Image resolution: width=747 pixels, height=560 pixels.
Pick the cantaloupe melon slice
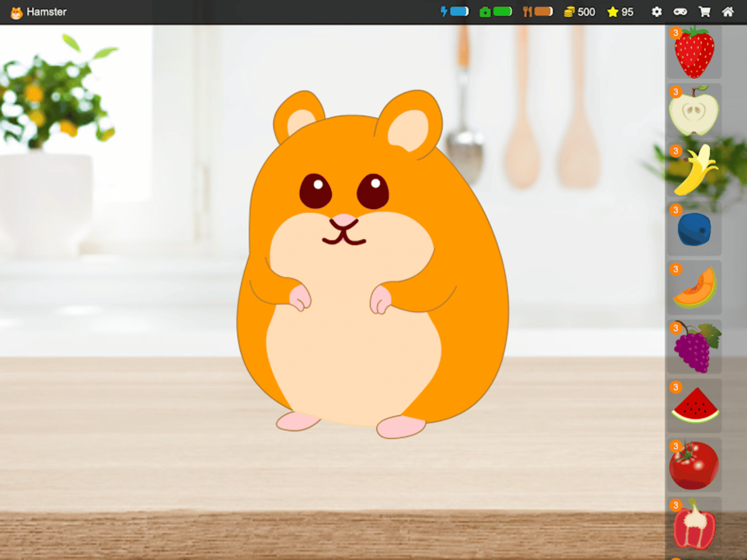coord(694,288)
